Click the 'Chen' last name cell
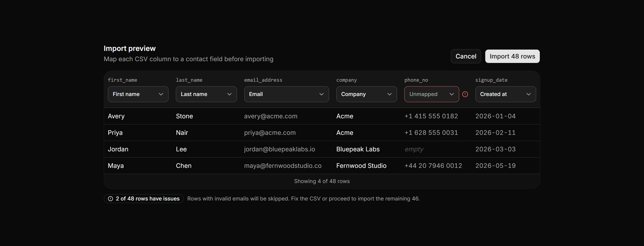Screen dimensions: 644x246 coord(184,166)
